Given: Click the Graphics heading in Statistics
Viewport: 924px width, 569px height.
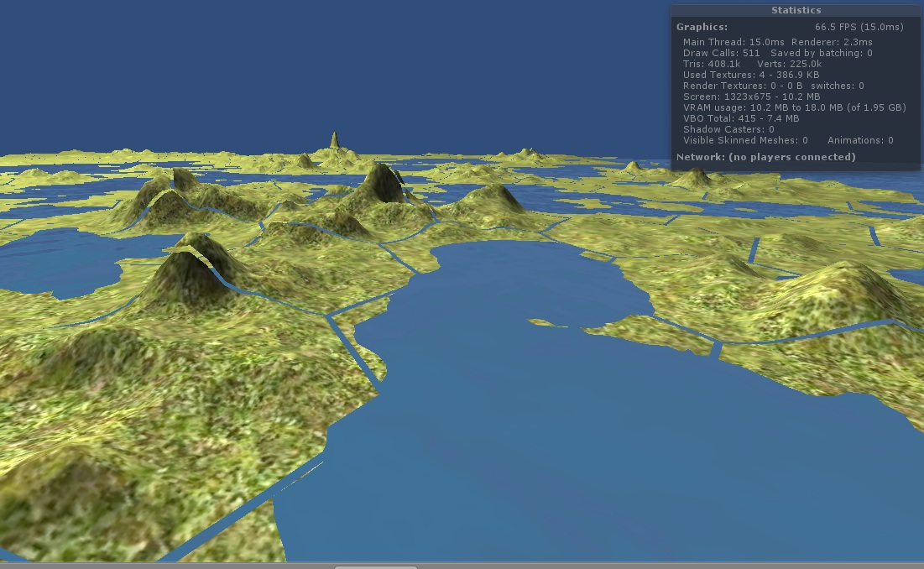Looking at the screenshot, I should tap(702, 27).
